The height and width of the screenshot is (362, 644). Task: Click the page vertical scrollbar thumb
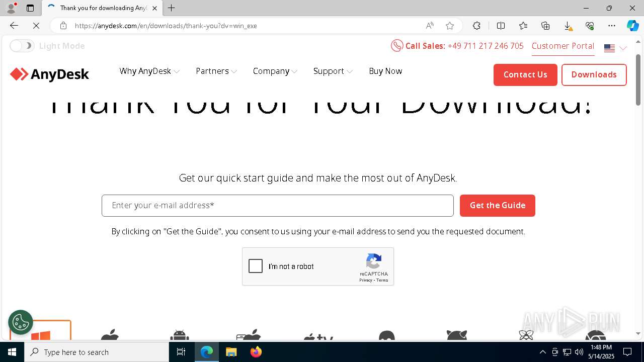[638, 79]
